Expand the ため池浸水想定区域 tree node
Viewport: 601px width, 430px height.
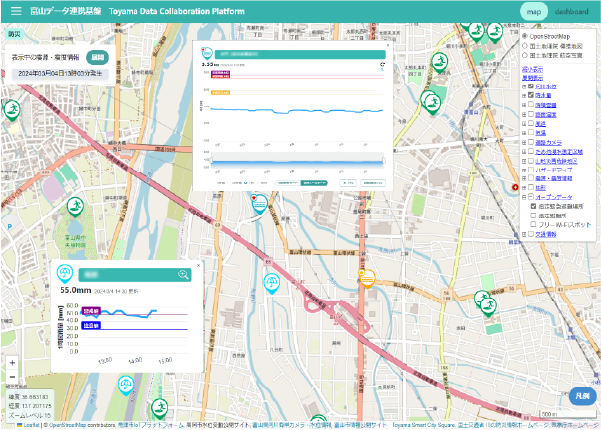(x=524, y=152)
